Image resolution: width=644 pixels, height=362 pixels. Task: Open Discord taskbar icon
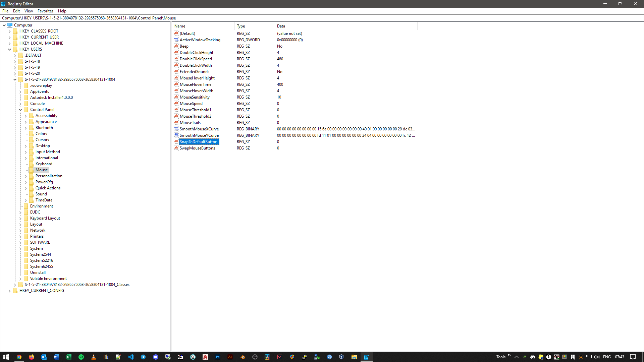[156, 357]
